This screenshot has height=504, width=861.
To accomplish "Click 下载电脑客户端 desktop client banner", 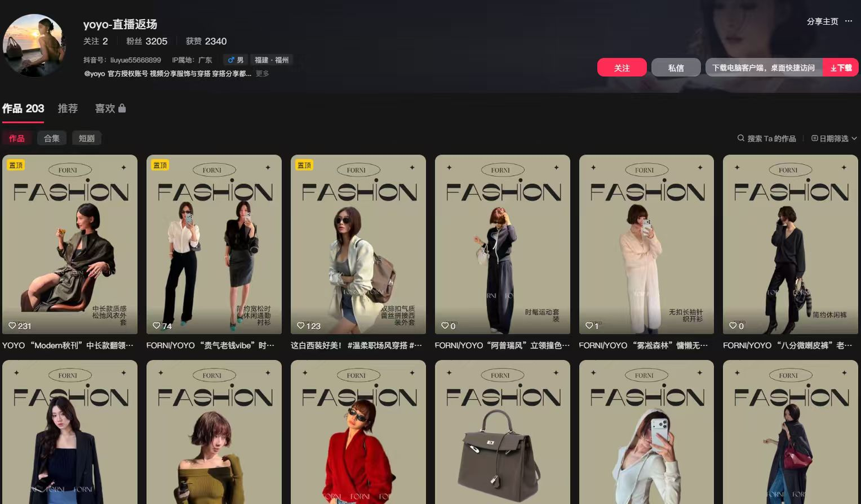I will (764, 67).
